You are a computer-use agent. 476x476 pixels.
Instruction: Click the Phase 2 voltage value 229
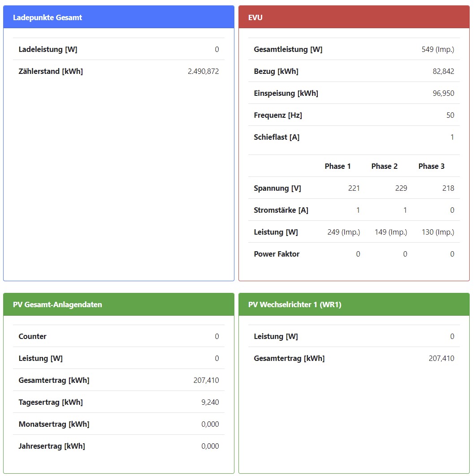click(x=401, y=188)
